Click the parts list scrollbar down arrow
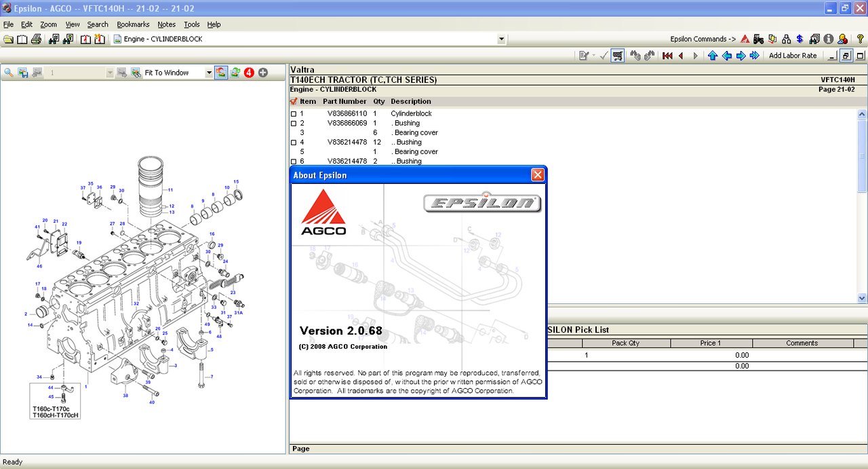 click(x=862, y=298)
